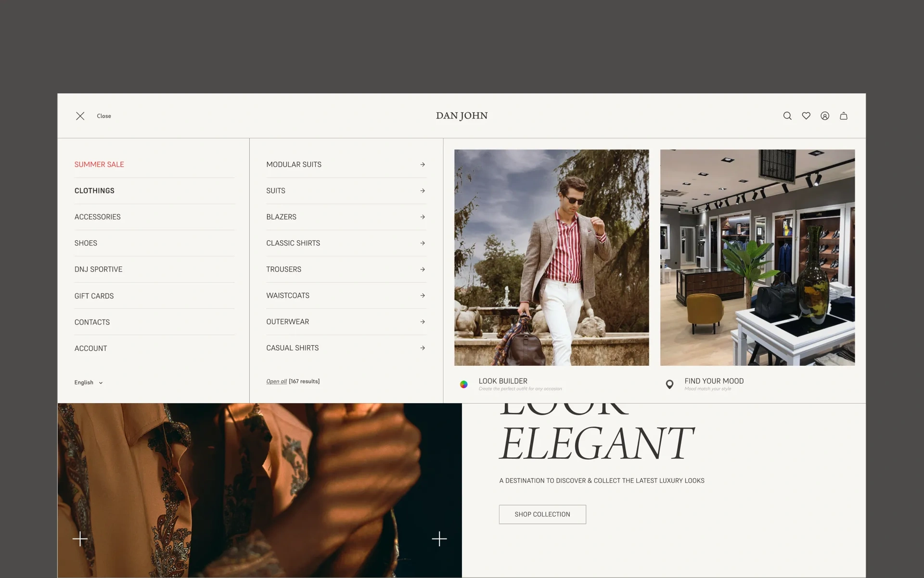Click the left plus icon on hero image
The height and width of the screenshot is (578, 924).
pyautogui.click(x=80, y=539)
